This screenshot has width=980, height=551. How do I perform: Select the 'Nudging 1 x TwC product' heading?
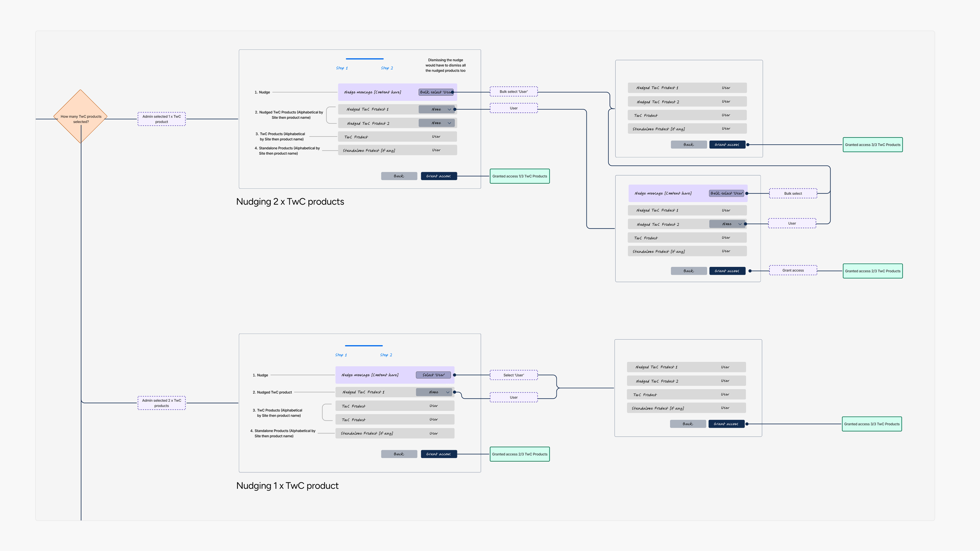(x=287, y=486)
